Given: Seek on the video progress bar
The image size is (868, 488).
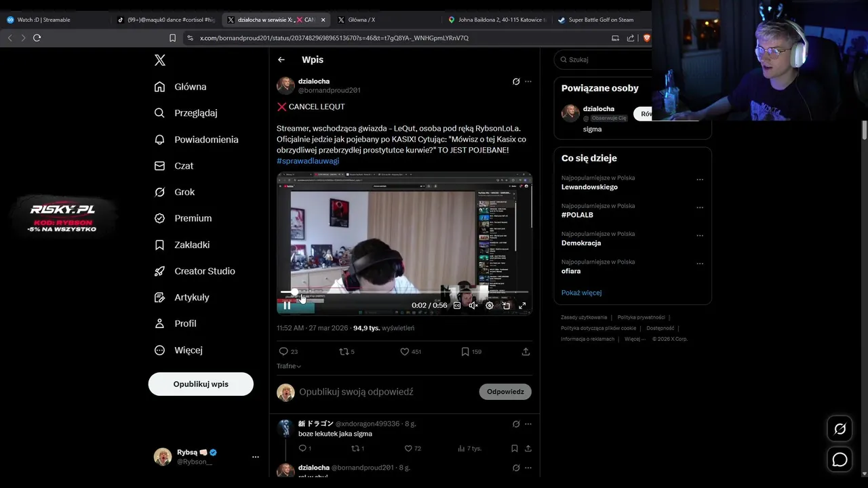Looking at the screenshot, I should point(404,292).
